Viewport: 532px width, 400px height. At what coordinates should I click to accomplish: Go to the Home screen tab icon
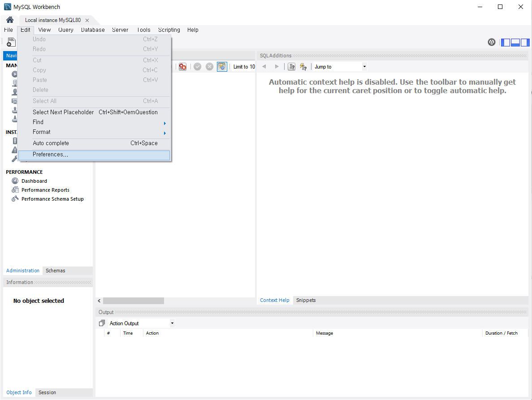(x=10, y=20)
